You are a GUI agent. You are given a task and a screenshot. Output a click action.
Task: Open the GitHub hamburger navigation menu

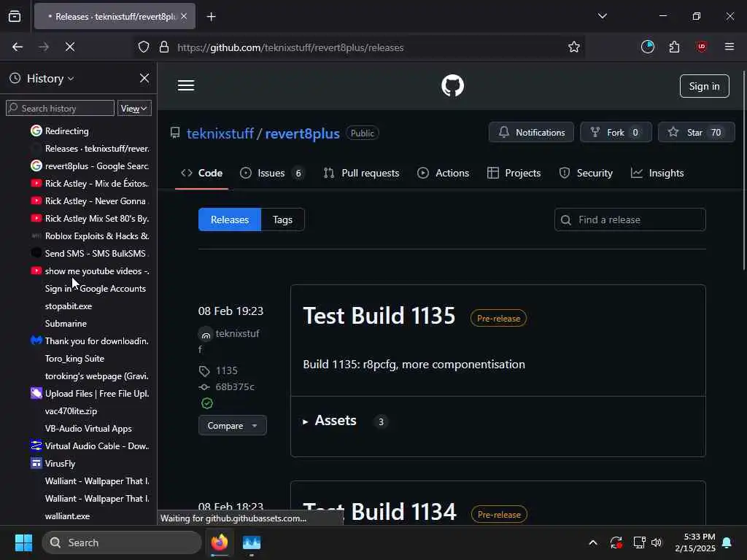pos(186,85)
